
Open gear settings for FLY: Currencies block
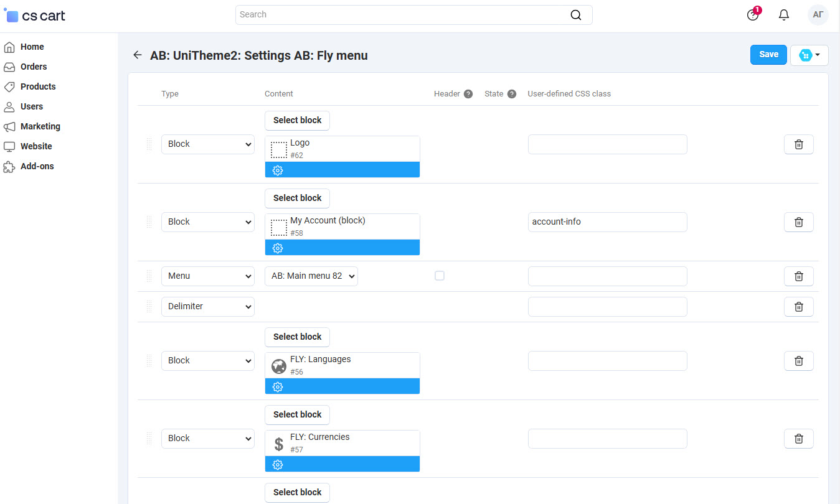(x=278, y=464)
